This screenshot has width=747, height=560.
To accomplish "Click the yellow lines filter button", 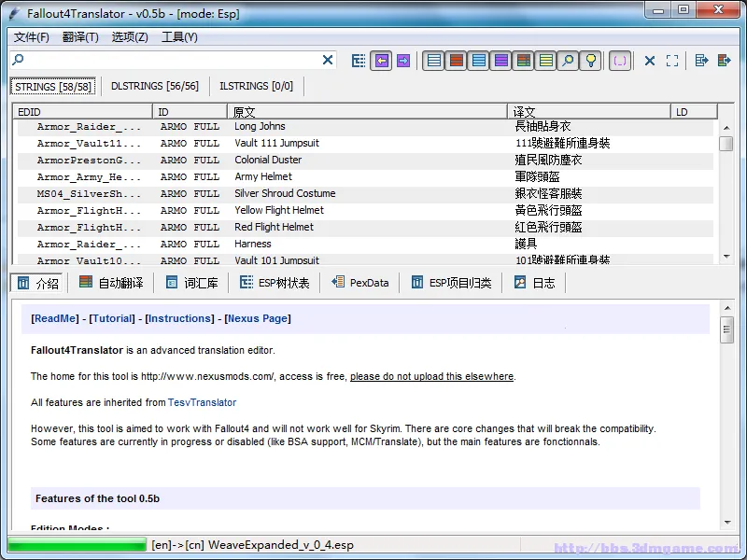I will point(546,61).
